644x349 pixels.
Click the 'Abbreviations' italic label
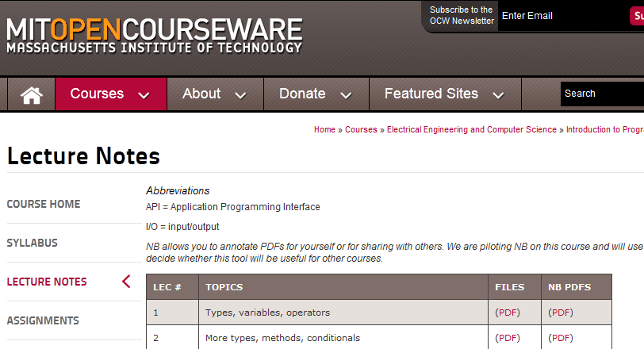[178, 191]
